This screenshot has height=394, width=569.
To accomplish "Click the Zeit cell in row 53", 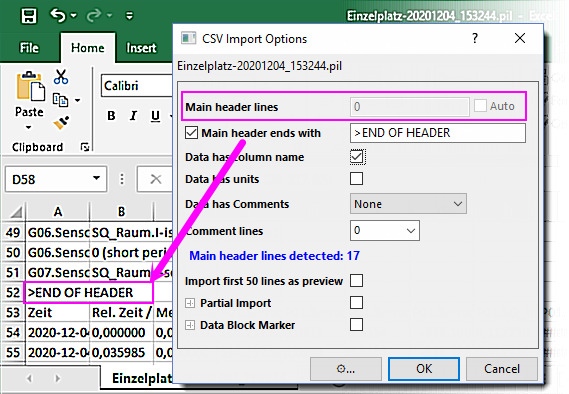I will 57,312.
